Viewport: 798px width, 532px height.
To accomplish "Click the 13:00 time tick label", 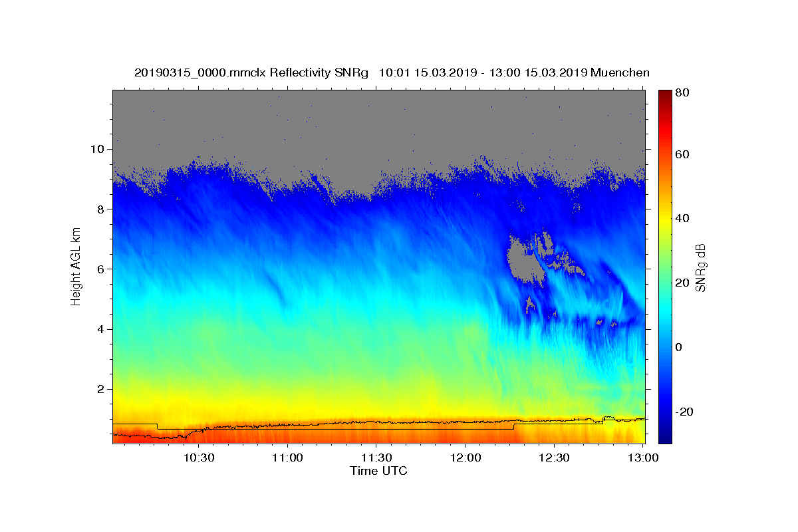I will [x=642, y=458].
